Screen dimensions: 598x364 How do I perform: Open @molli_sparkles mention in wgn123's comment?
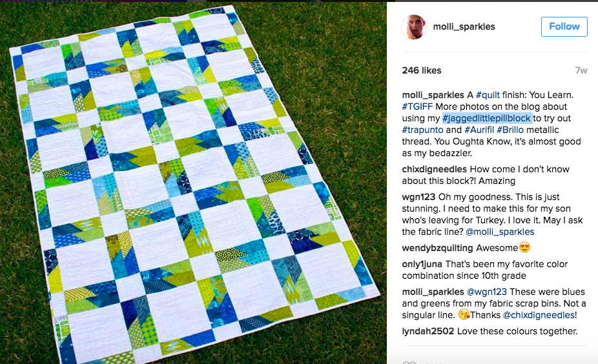500,232
